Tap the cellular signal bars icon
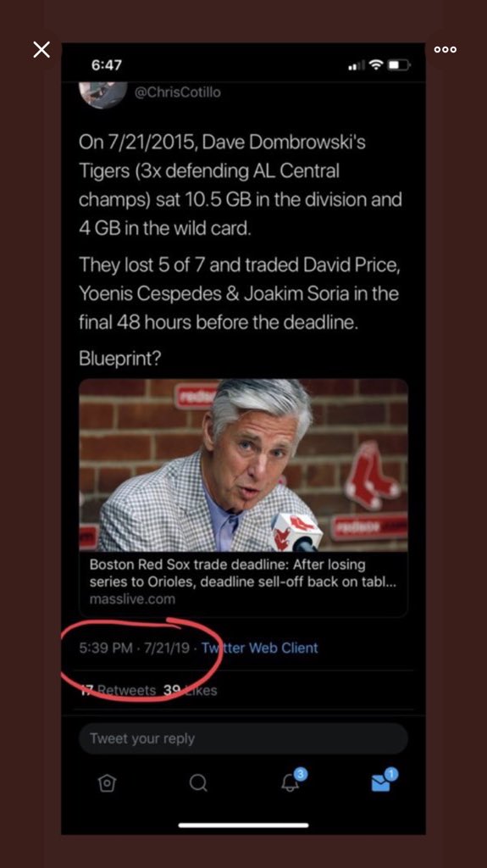 pos(357,66)
